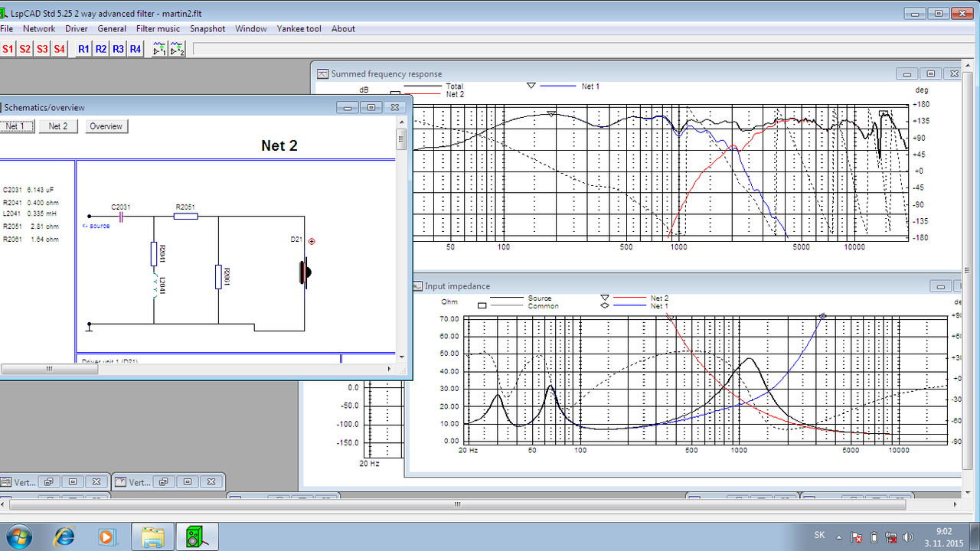This screenshot has height=551, width=980.
Task: Click the R1 snapshot recall button
Action: pos(83,49)
